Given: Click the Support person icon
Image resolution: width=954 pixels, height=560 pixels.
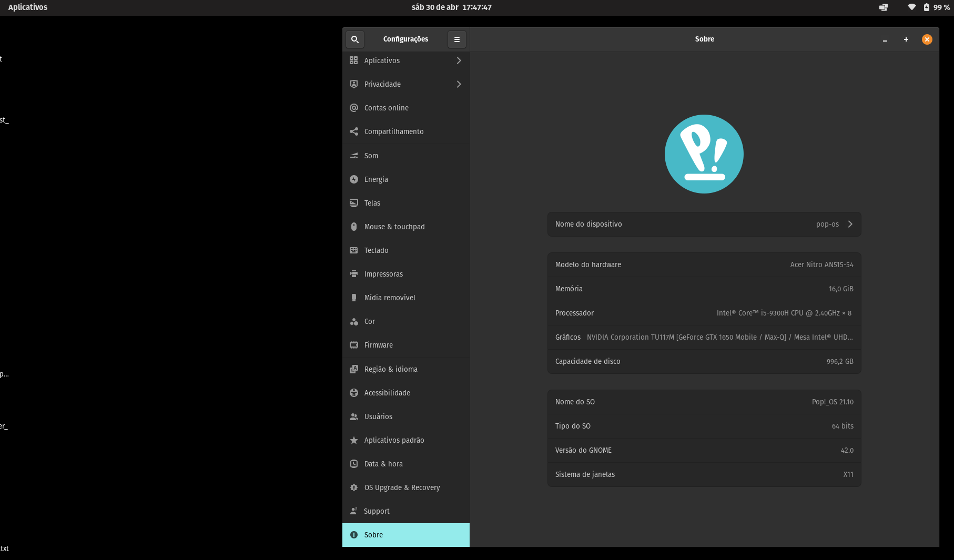Looking at the screenshot, I should [x=354, y=511].
